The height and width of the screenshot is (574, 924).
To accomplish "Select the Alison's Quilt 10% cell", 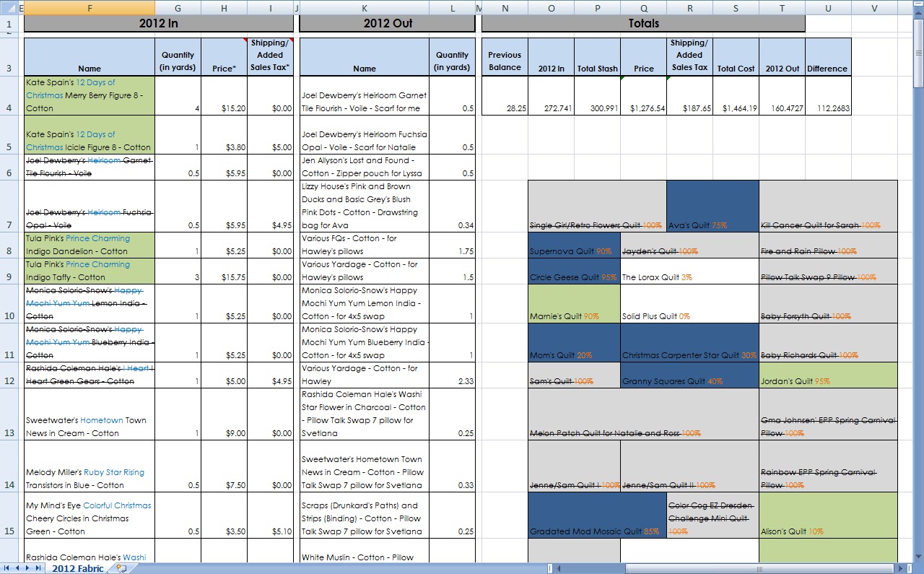I will coord(828,516).
